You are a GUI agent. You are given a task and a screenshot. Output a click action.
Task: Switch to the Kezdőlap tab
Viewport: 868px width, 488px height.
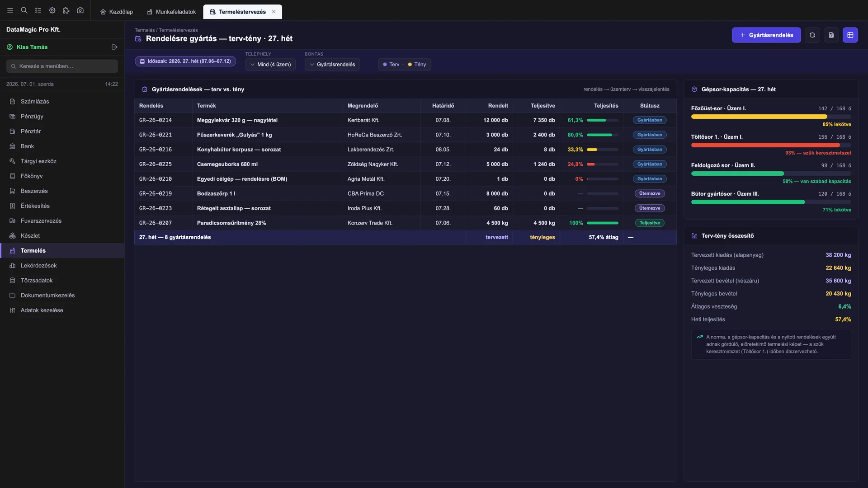click(x=116, y=12)
